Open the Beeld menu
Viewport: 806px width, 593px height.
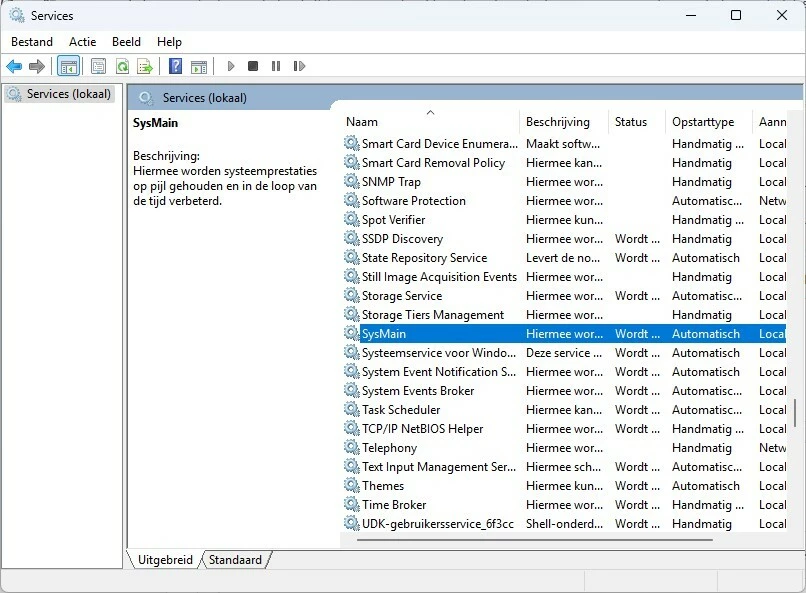(x=126, y=42)
